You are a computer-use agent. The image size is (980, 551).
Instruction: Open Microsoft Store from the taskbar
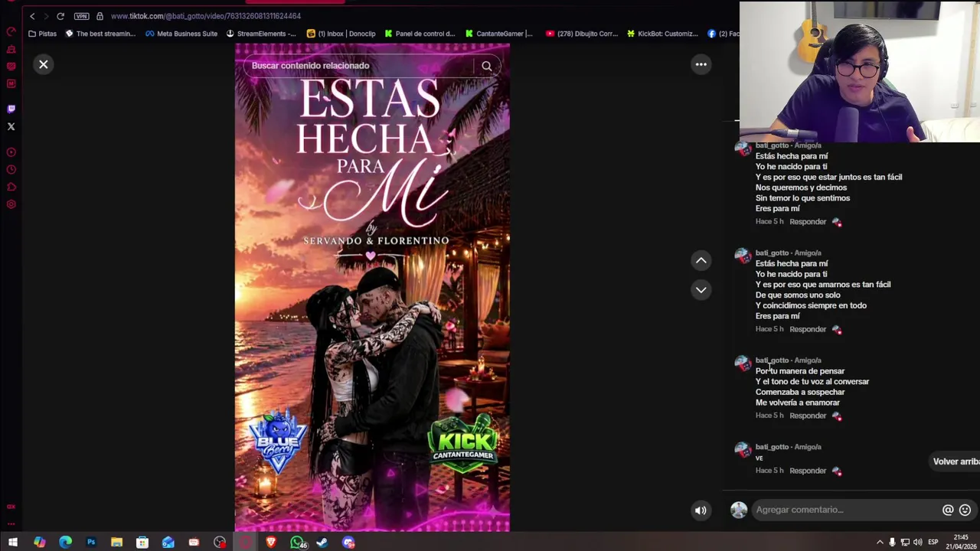coord(142,543)
